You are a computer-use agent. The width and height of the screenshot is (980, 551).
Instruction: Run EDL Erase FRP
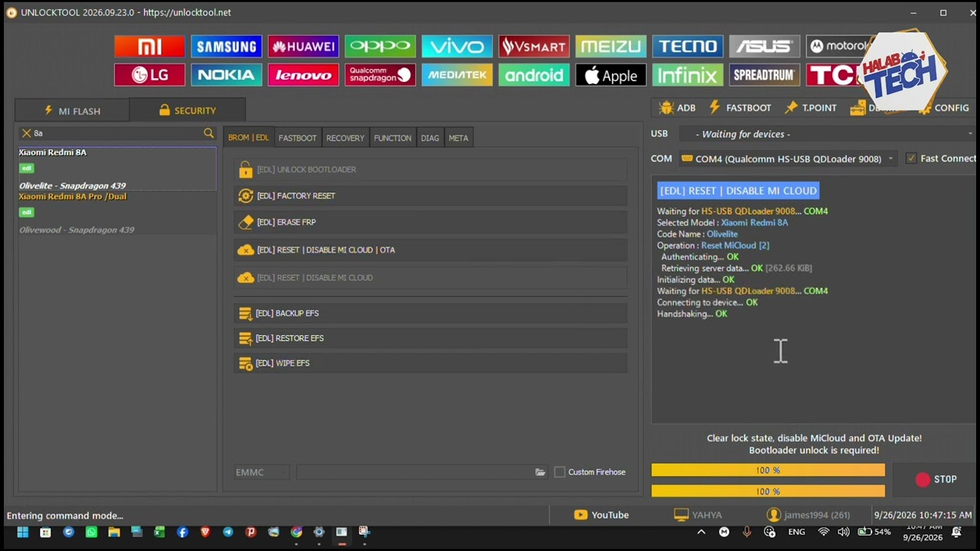click(x=430, y=222)
